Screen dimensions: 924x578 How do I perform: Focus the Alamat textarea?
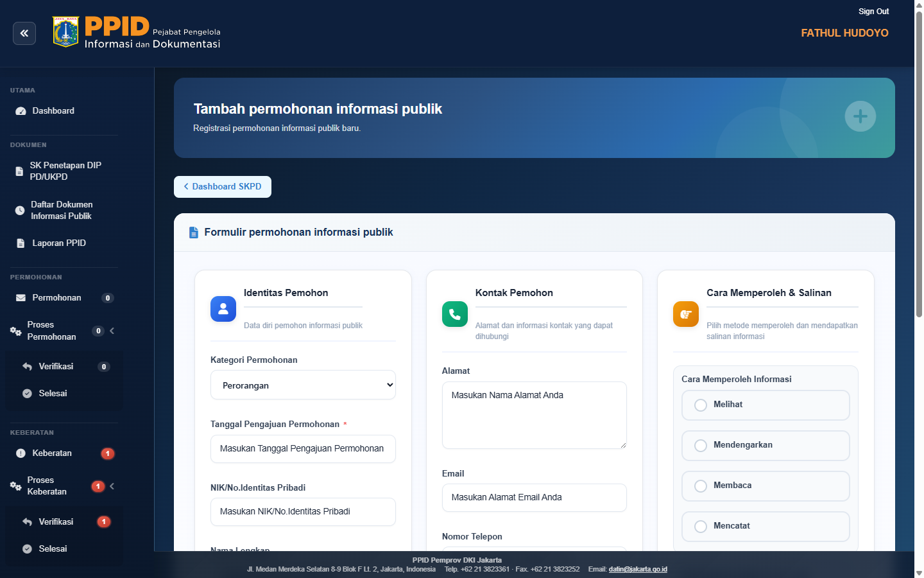(535, 415)
